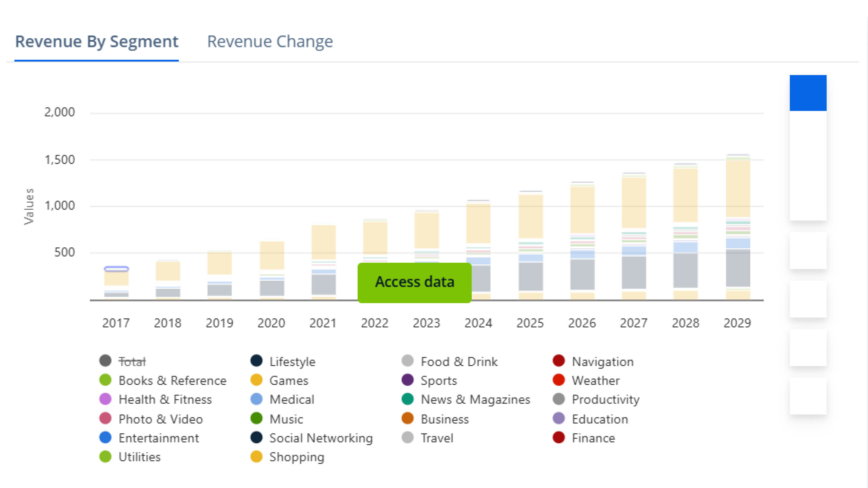
Task: Click the Books & Reference legend dot
Action: point(105,380)
